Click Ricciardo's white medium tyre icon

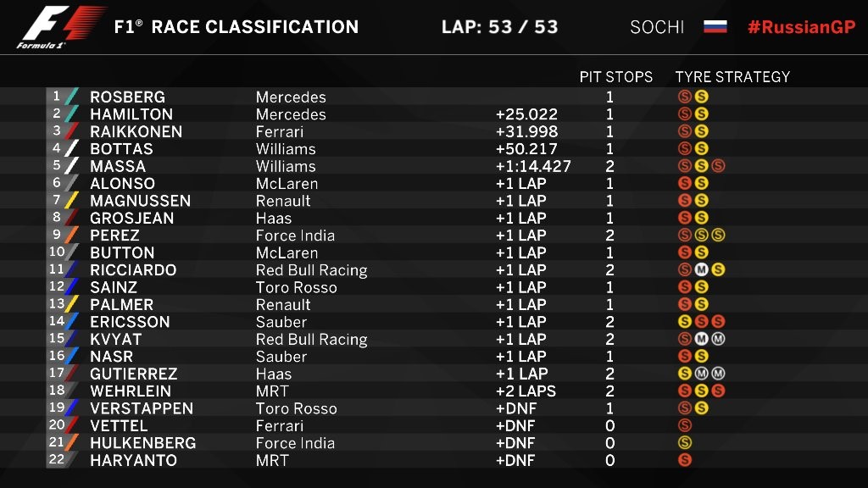coord(701,270)
